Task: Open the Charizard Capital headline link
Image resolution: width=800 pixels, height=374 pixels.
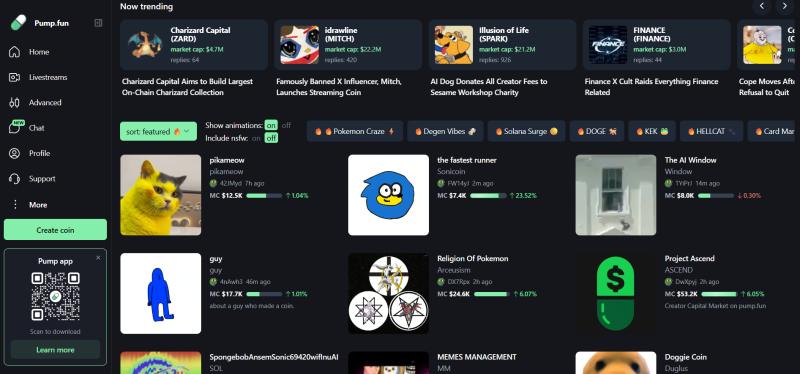Action: [x=187, y=87]
